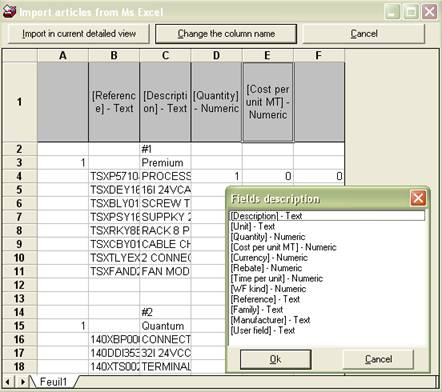Select [Description] - Text in fields list
The width and height of the screenshot is (442, 392).
point(327,216)
